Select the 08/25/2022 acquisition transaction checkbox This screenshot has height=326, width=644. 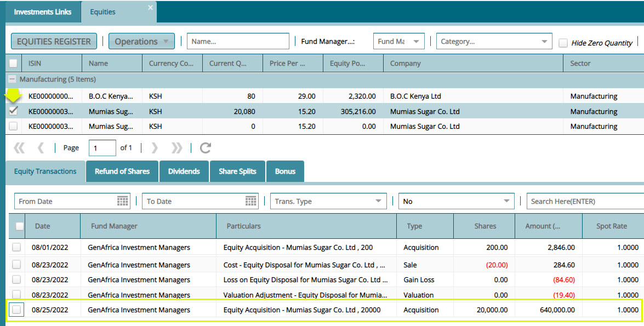[16, 310]
